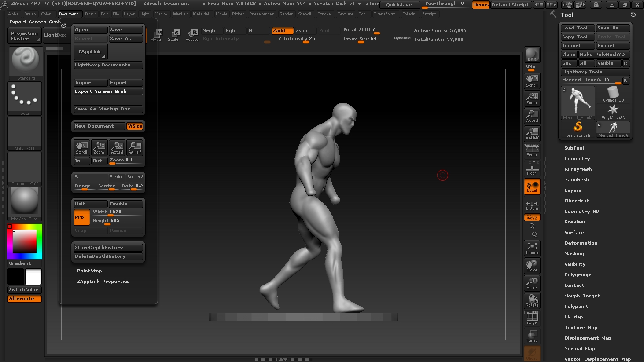The width and height of the screenshot is (644, 362).
Task: Select the Cylinder3D tool
Action: pos(613,94)
